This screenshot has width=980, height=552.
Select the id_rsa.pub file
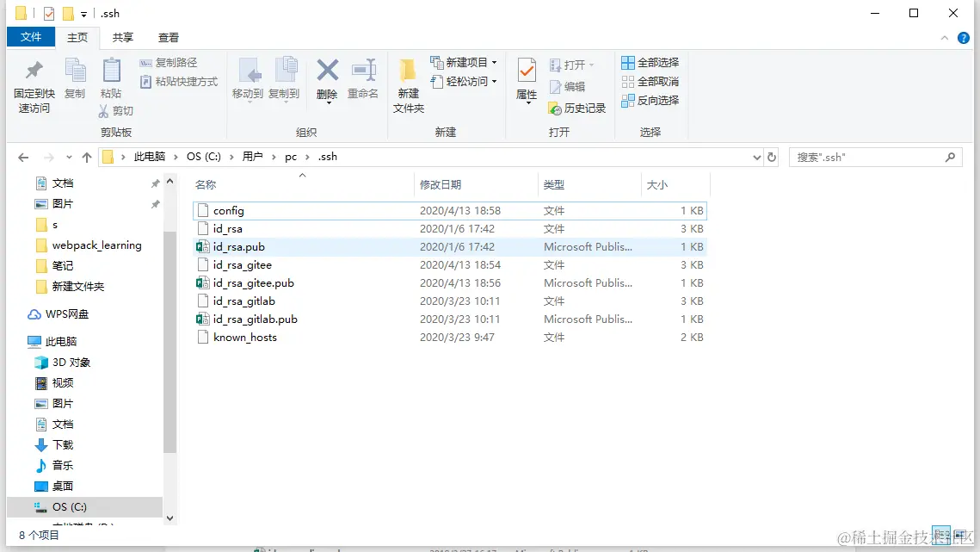(x=450, y=247)
